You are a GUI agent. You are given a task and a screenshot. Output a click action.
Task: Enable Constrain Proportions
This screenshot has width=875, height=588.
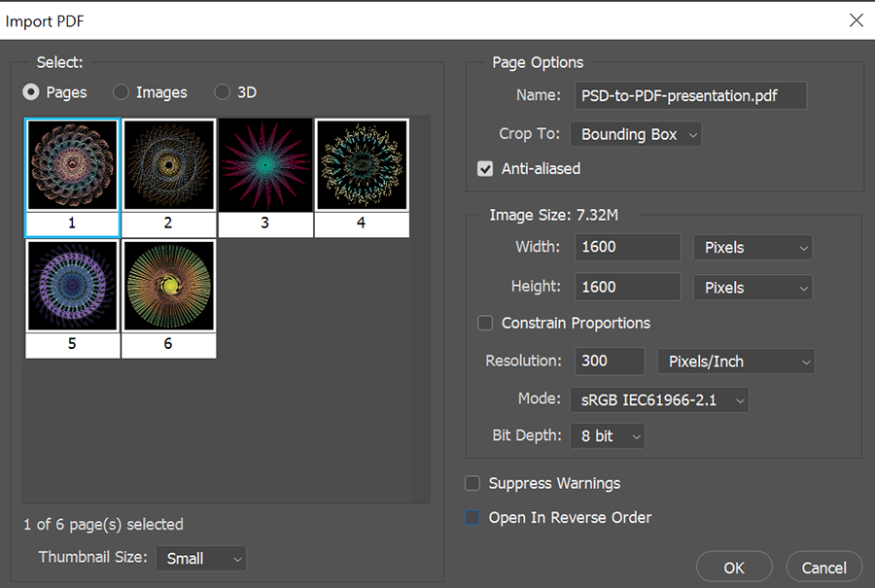click(484, 323)
